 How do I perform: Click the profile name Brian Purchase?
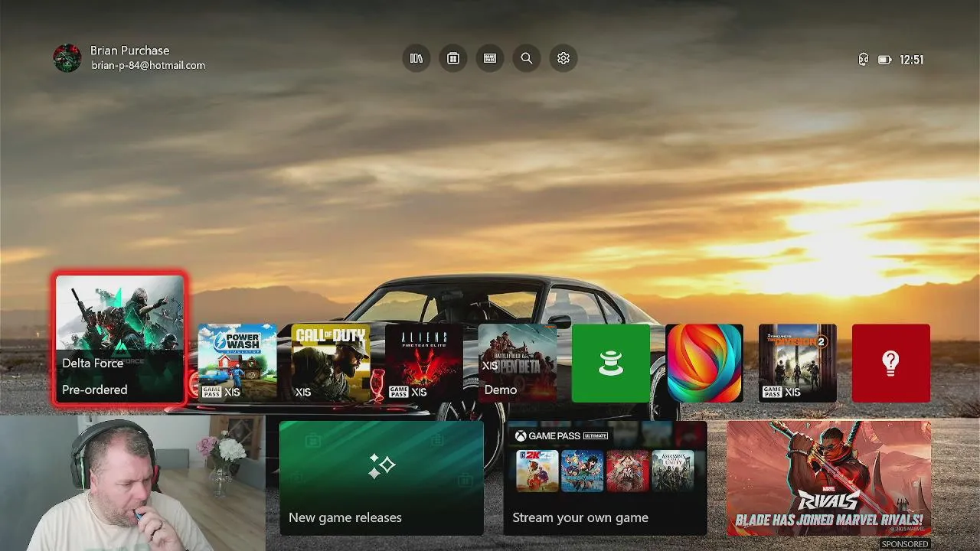pos(129,51)
